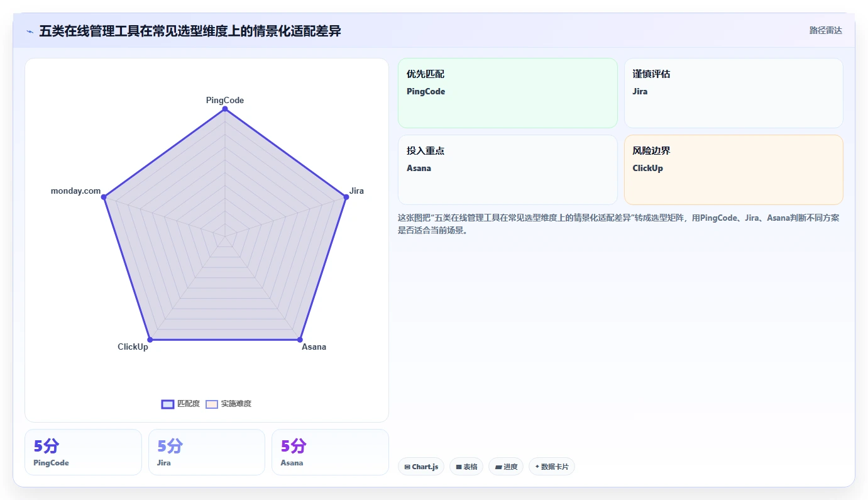Toggle the 实施难度 legend item
Image resolution: width=868 pixels, height=500 pixels.
pos(229,404)
